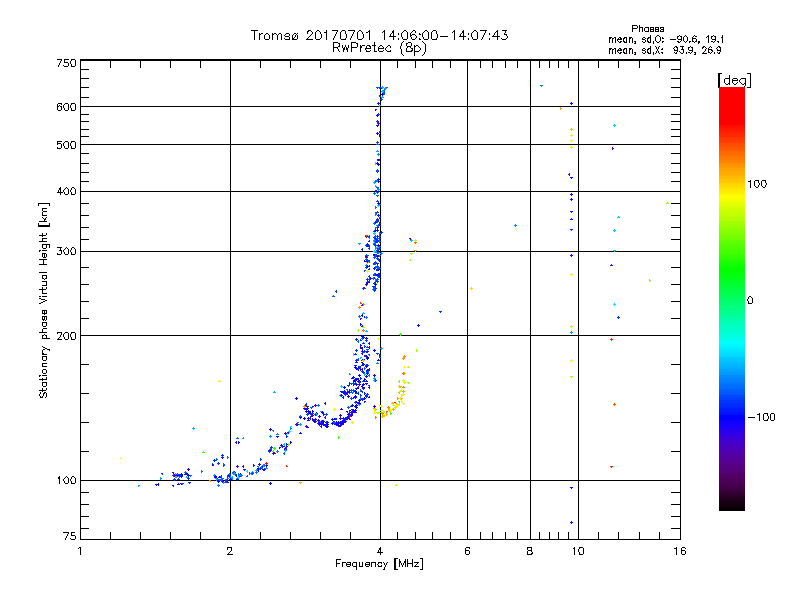
Task: Click the 600 tick label on height axis
Action: tap(66, 107)
